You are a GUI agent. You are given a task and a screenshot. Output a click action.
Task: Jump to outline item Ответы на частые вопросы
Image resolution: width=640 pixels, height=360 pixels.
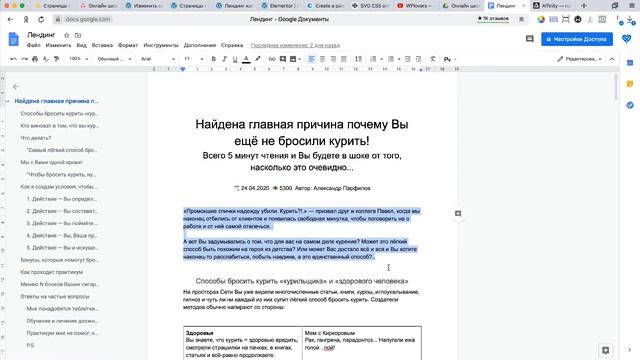[x=55, y=296]
